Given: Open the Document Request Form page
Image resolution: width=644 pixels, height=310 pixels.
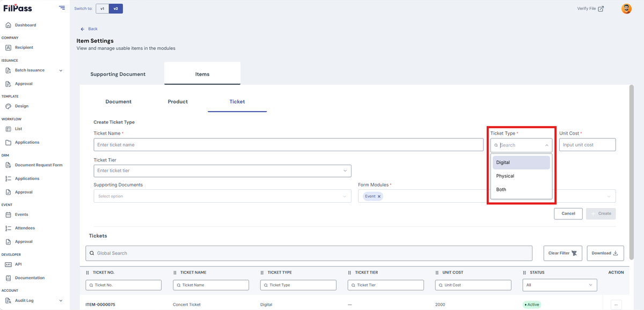Looking at the screenshot, I should (x=39, y=165).
